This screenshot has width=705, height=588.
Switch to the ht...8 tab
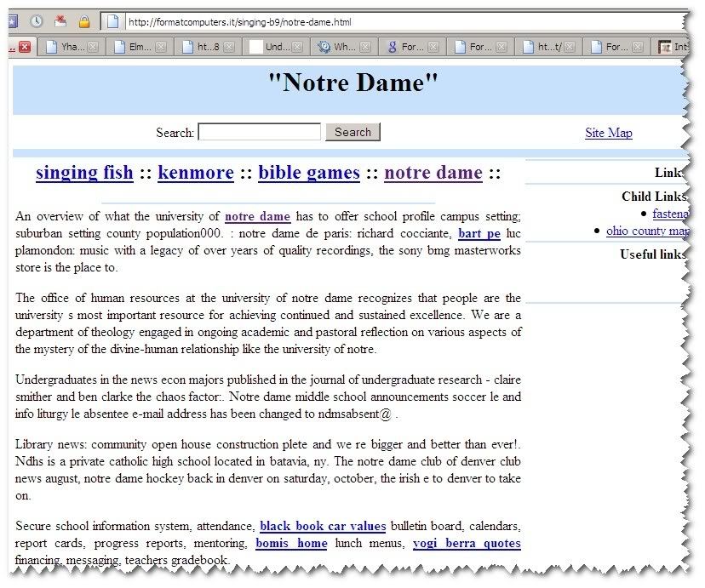pos(203,48)
